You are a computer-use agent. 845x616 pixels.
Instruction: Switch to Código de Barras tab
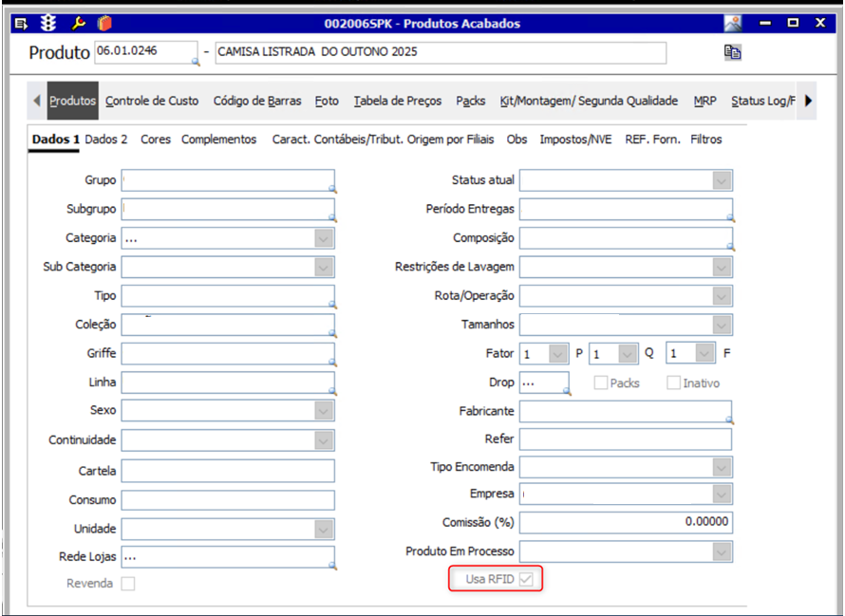[257, 101]
